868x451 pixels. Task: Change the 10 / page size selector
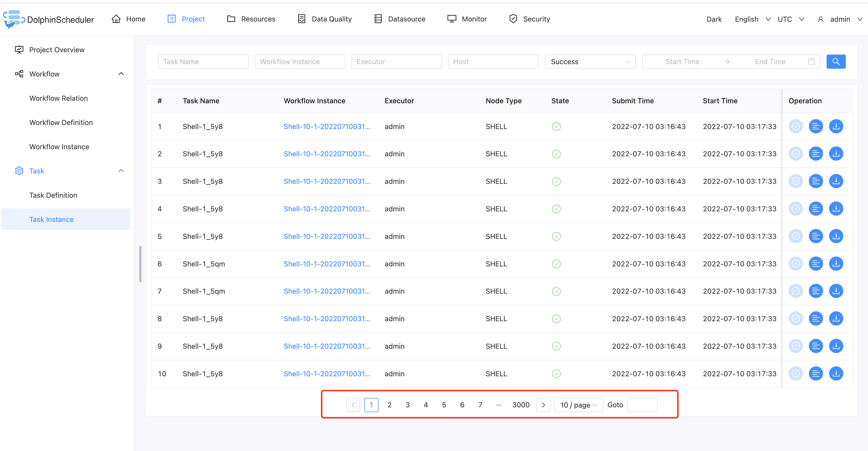[x=578, y=405]
